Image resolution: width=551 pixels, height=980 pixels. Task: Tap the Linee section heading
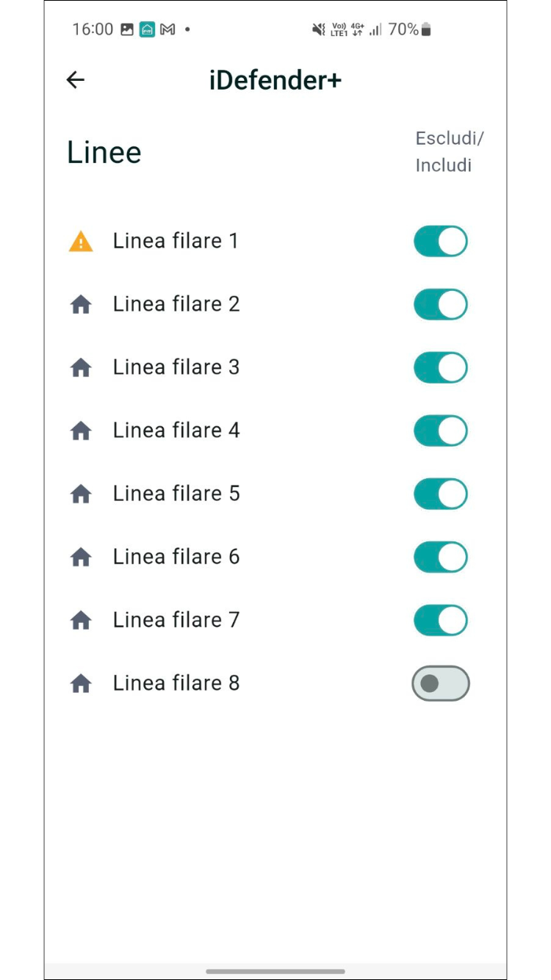click(x=104, y=152)
